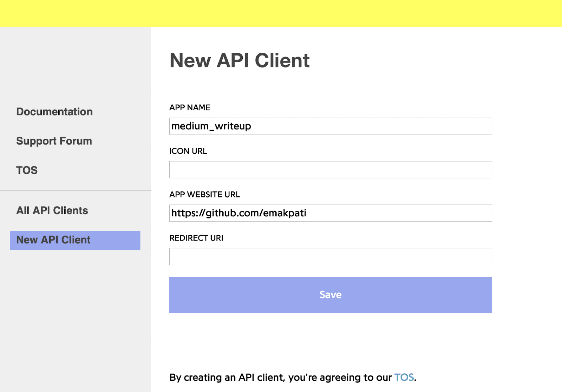Save the new API client
The height and width of the screenshot is (392, 562).
[331, 295]
